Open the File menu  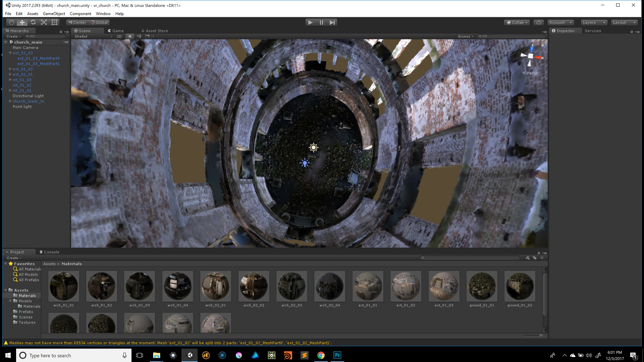click(x=8, y=13)
